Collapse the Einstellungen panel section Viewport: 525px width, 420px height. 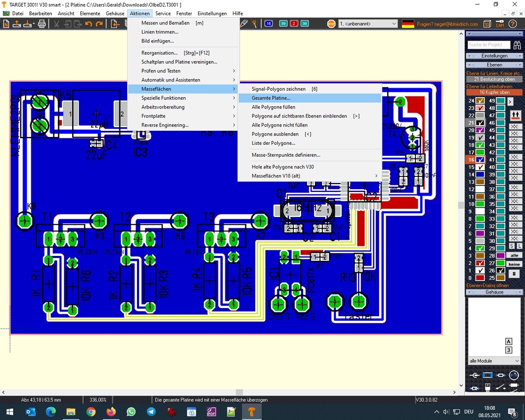(x=494, y=56)
